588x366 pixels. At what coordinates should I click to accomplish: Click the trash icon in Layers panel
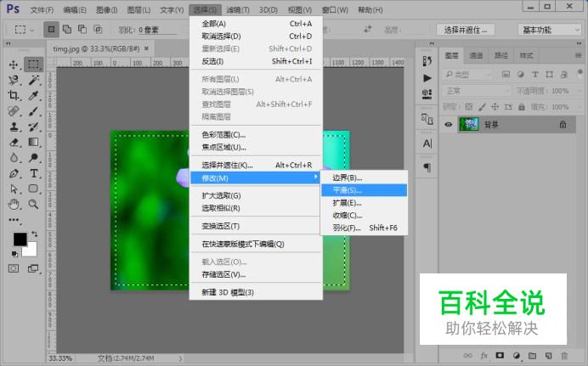[564, 356]
